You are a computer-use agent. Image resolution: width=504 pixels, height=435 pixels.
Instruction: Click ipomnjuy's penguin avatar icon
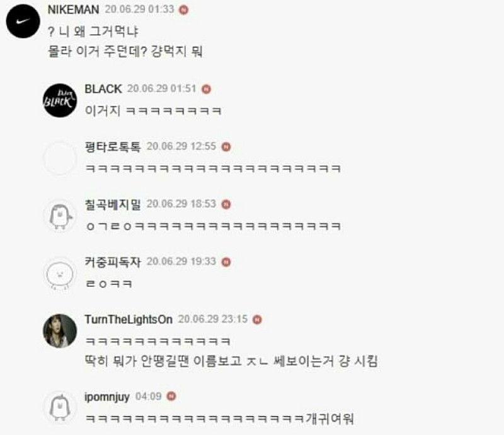click(x=60, y=408)
